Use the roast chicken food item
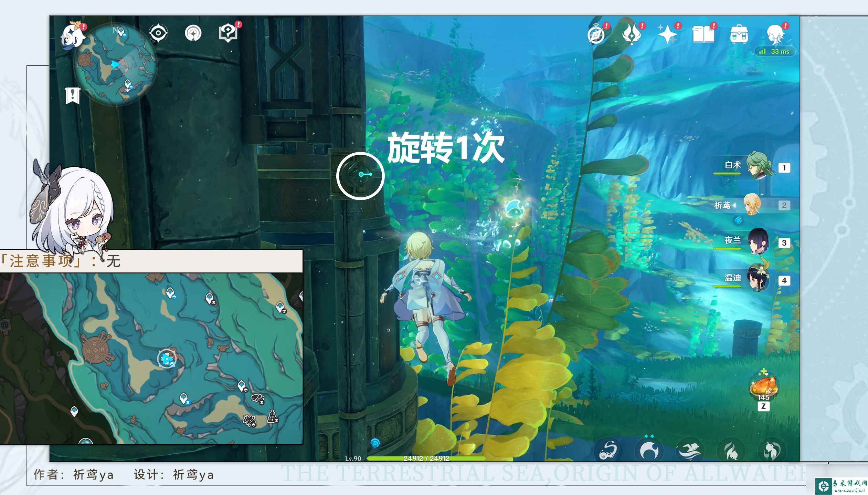 tap(763, 385)
